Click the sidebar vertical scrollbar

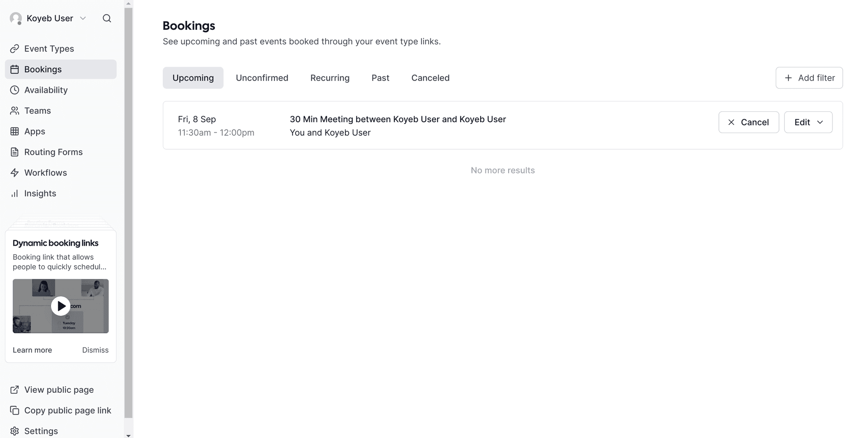click(128, 213)
